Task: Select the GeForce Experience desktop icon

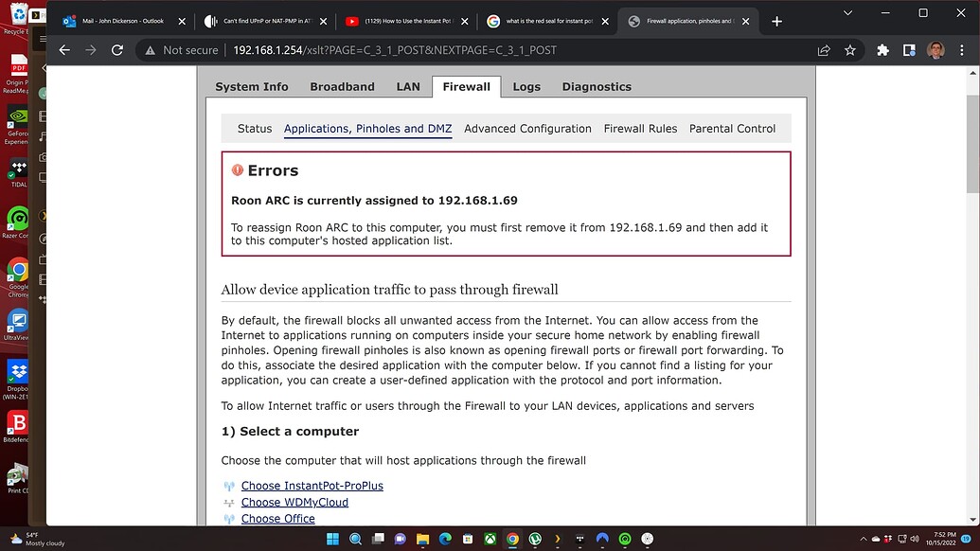Action: click(x=17, y=125)
